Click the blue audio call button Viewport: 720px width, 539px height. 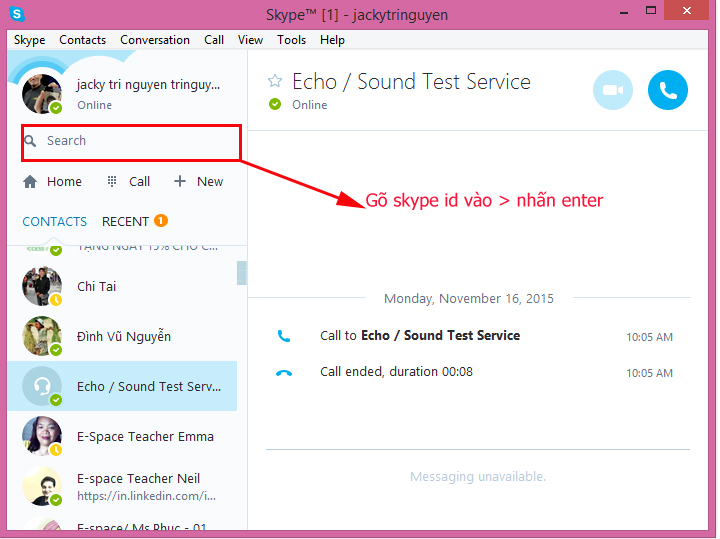coord(668,91)
